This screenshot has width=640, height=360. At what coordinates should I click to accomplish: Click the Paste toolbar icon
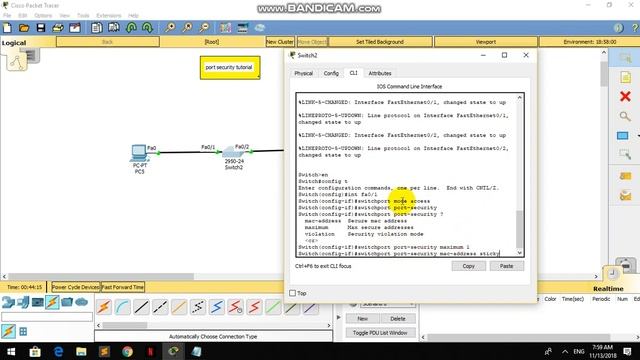pyautogui.click(x=113, y=28)
